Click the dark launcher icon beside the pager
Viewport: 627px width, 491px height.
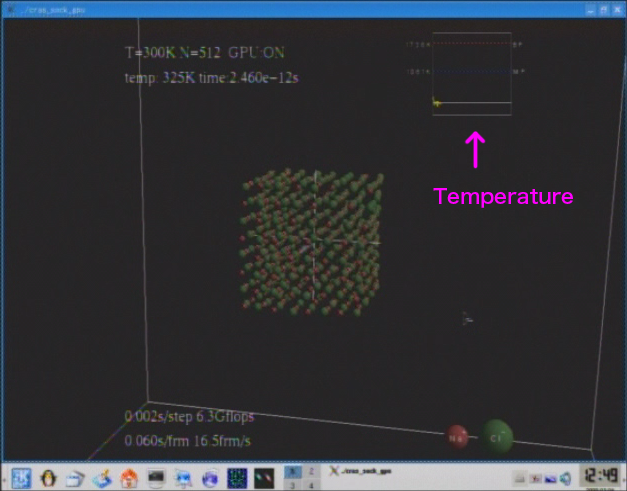pyautogui.click(x=264, y=477)
